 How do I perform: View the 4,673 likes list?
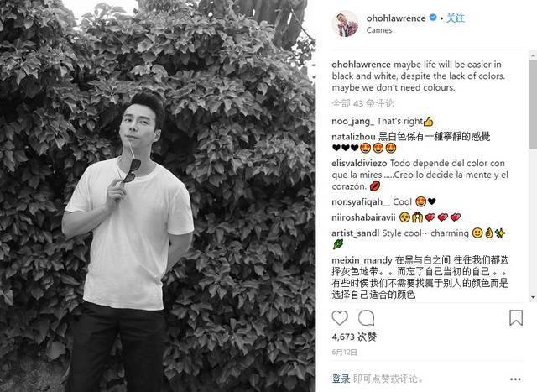click(x=354, y=337)
